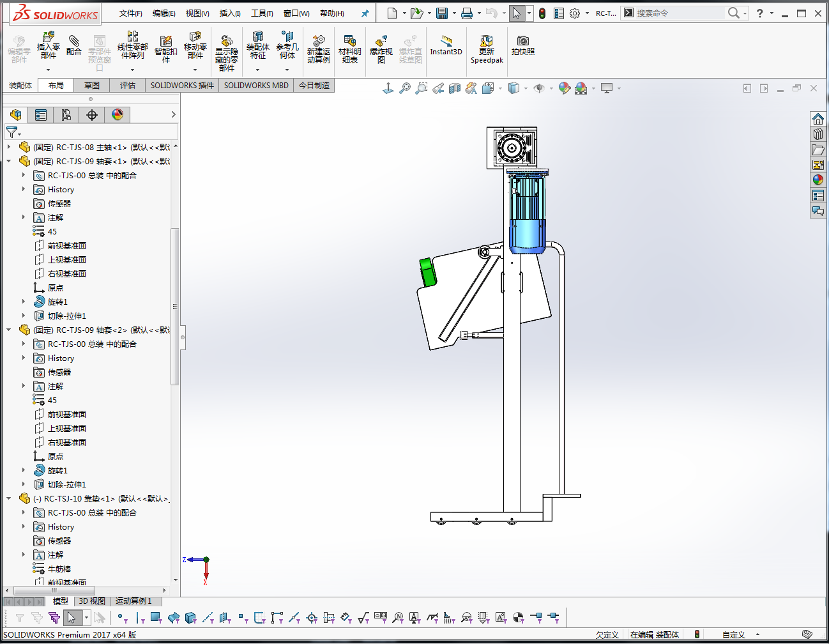Open the 文件(F) menu
The width and height of the screenshot is (829, 644).
131,13
